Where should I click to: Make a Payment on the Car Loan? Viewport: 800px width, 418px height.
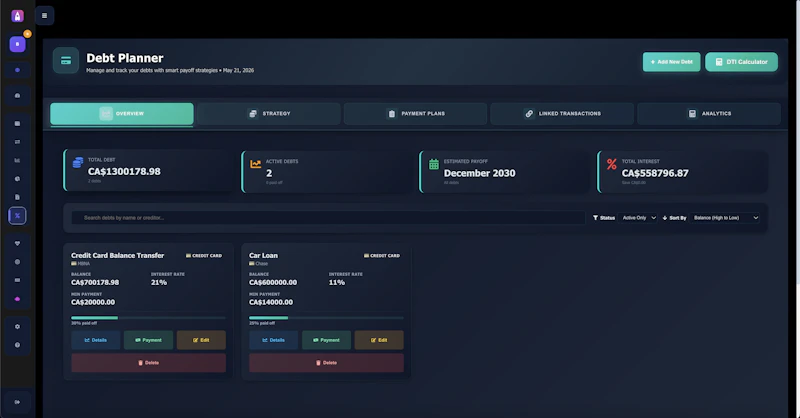click(x=327, y=340)
